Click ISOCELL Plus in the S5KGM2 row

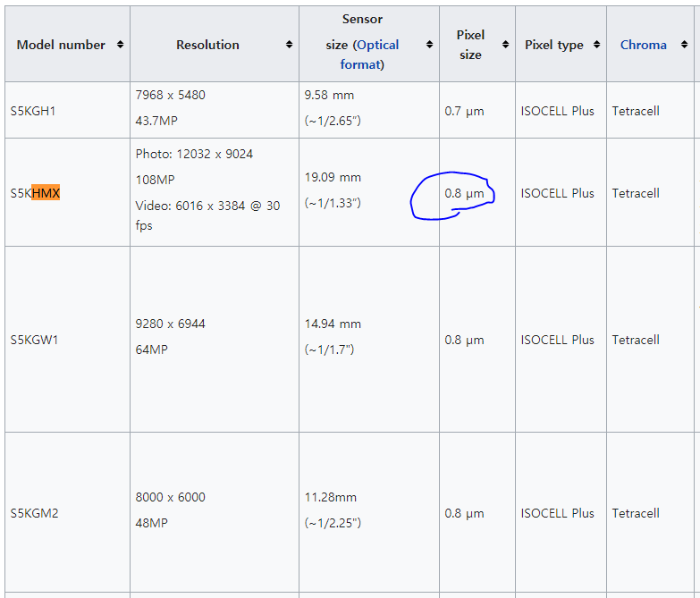[557, 513]
